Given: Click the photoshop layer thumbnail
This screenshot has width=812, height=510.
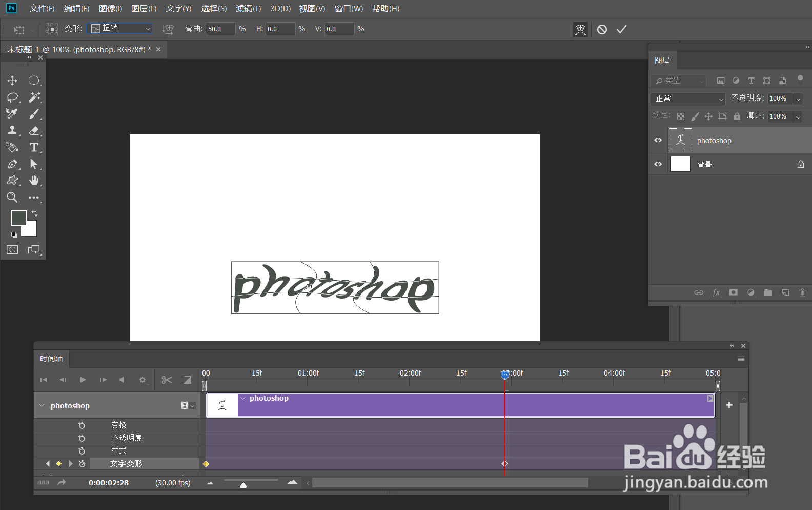Looking at the screenshot, I should click(680, 140).
